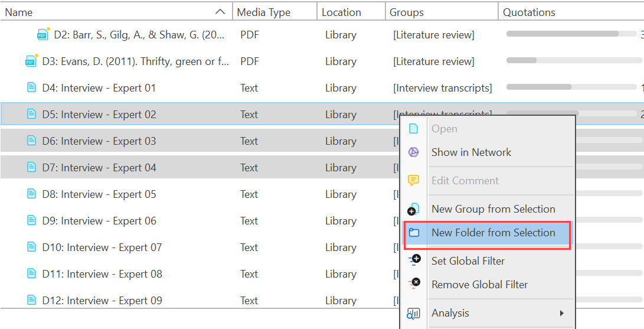Click the Remove Global Filter icon

[x=414, y=284]
